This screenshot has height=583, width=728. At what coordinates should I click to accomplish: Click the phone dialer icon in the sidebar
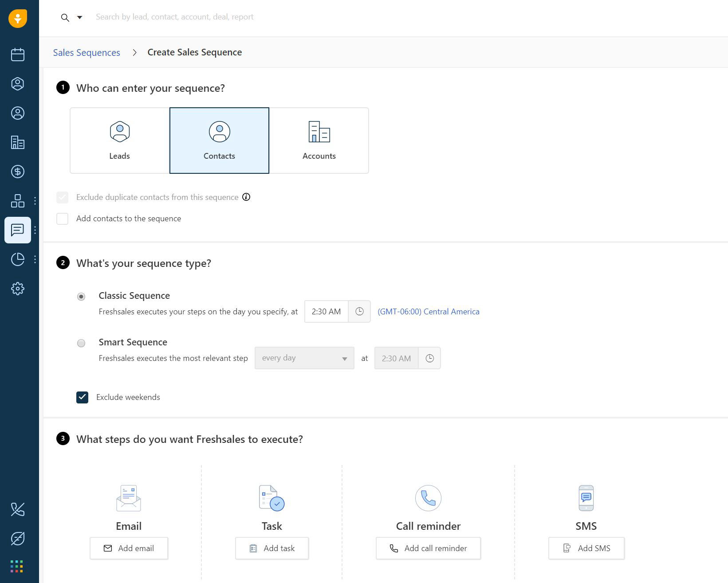18,509
